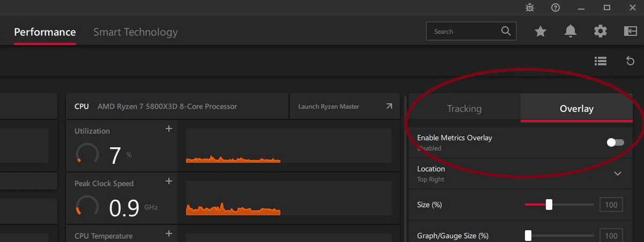Open the help question mark icon
This screenshot has width=644, height=242.
point(556,7)
